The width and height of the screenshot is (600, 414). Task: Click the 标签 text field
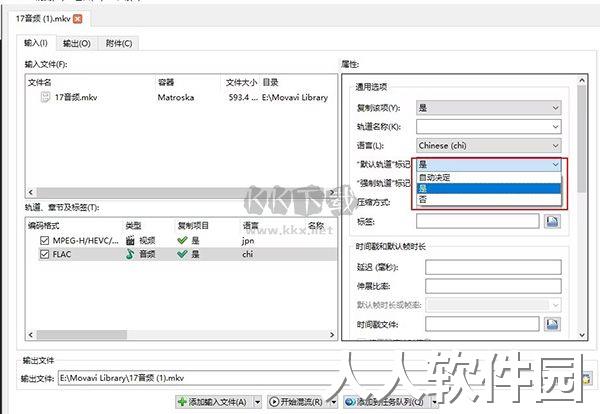(478, 221)
